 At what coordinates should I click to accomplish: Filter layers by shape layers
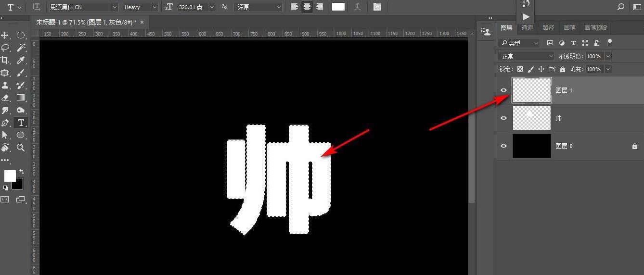click(x=585, y=43)
